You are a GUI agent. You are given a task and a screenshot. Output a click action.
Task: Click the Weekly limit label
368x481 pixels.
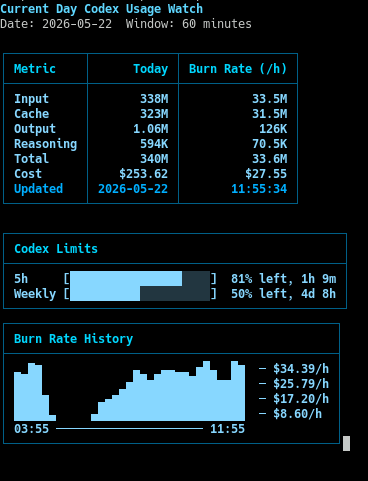tap(35, 294)
